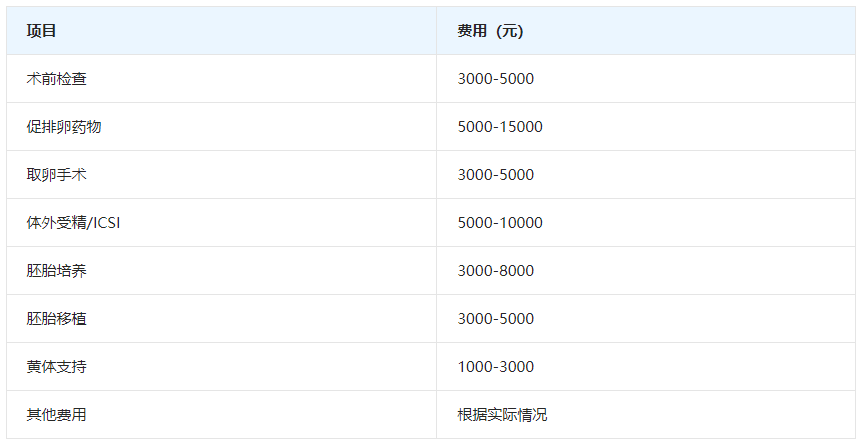
Task: Select the 胚胎培养 cell
Action: pyautogui.click(x=56, y=271)
